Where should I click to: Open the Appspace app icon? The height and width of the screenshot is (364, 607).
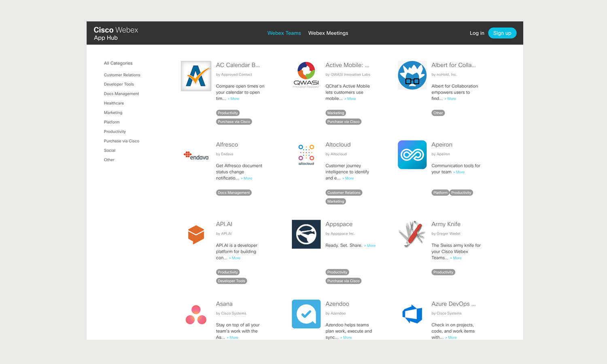(306, 234)
